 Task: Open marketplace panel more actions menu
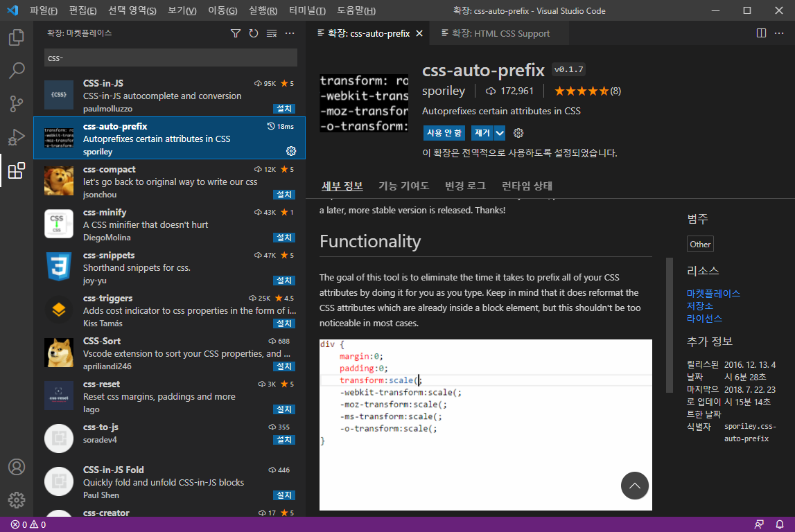pyautogui.click(x=290, y=33)
